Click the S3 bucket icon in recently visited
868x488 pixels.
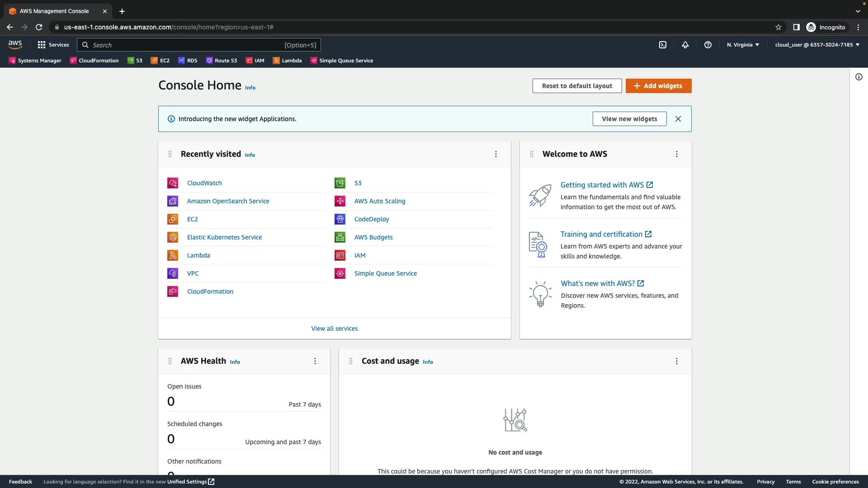(340, 183)
